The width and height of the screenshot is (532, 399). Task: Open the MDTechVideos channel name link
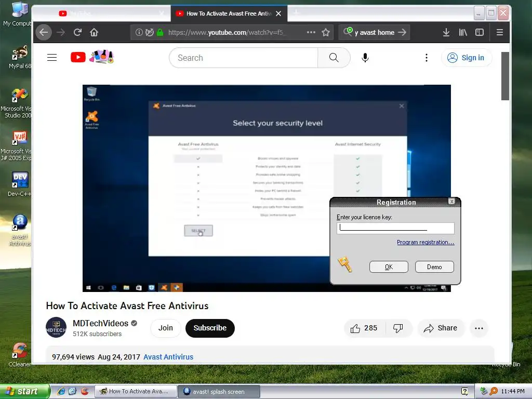point(100,323)
